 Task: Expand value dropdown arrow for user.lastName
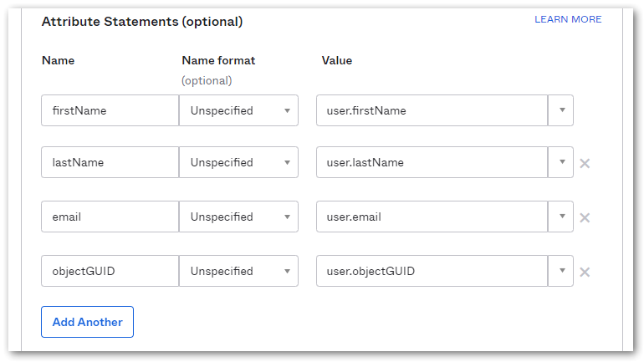(561, 162)
